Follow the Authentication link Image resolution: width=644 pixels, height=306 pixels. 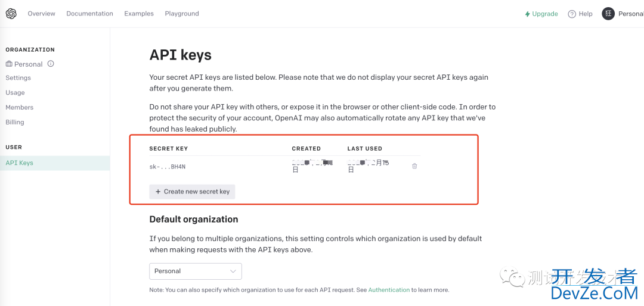pos(389,289)
